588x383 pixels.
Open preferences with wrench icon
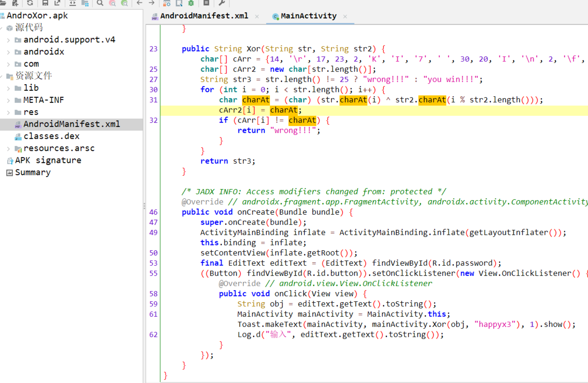coord(221,3)
